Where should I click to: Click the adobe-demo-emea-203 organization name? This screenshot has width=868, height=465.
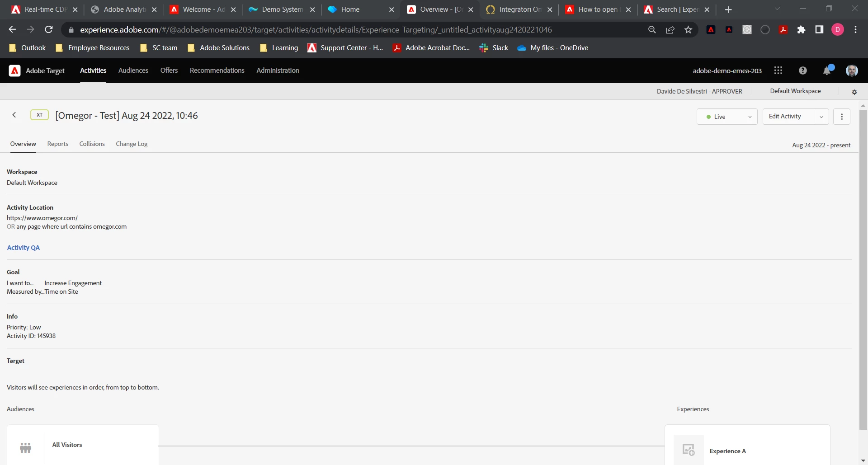[x=727, y=71]
